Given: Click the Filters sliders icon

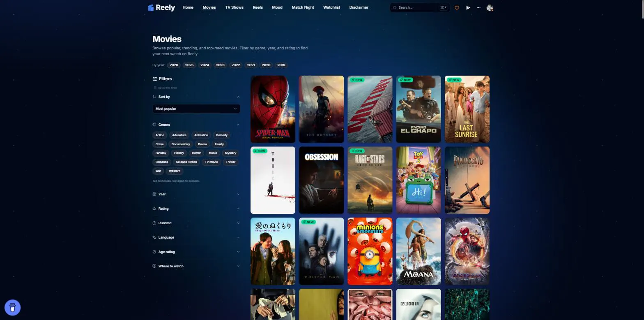Looking at the screenshot, I should (155, 79).
